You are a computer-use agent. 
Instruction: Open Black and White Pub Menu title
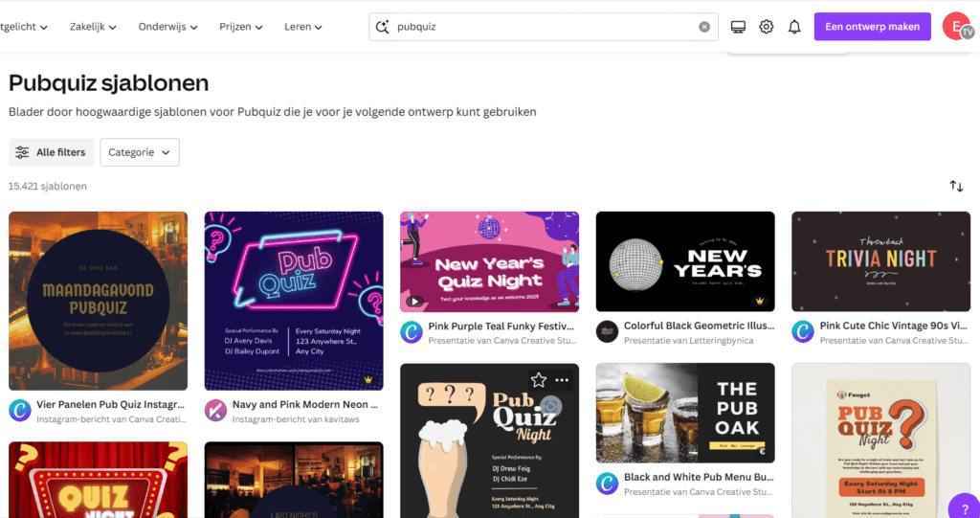click(x=699, y=478)
